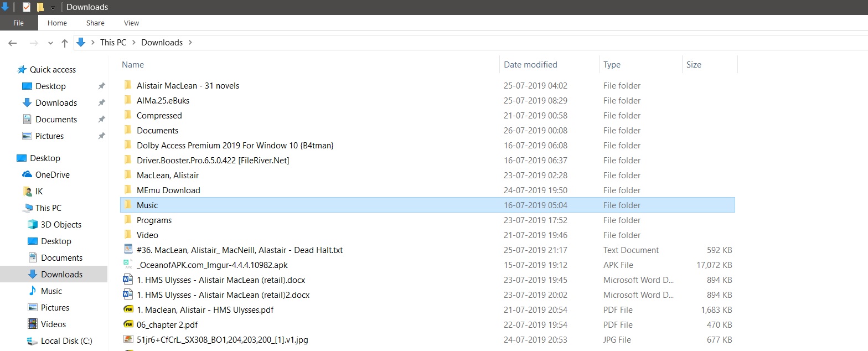This screenshot has height=351, width=868.
Task: Click the folder icon of the Music row
Action: 128,205
